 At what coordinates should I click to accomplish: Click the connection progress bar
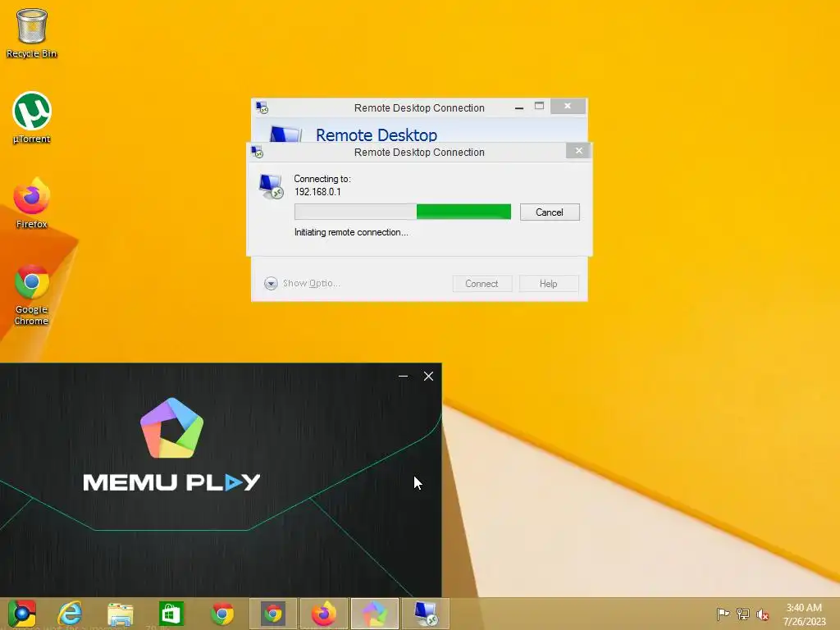coord(402,212)
